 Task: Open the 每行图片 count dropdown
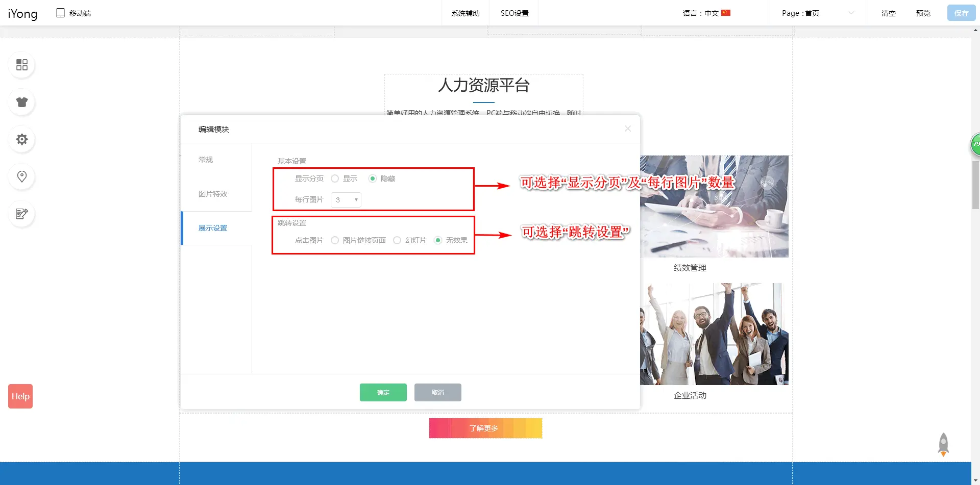pos(346,200)
